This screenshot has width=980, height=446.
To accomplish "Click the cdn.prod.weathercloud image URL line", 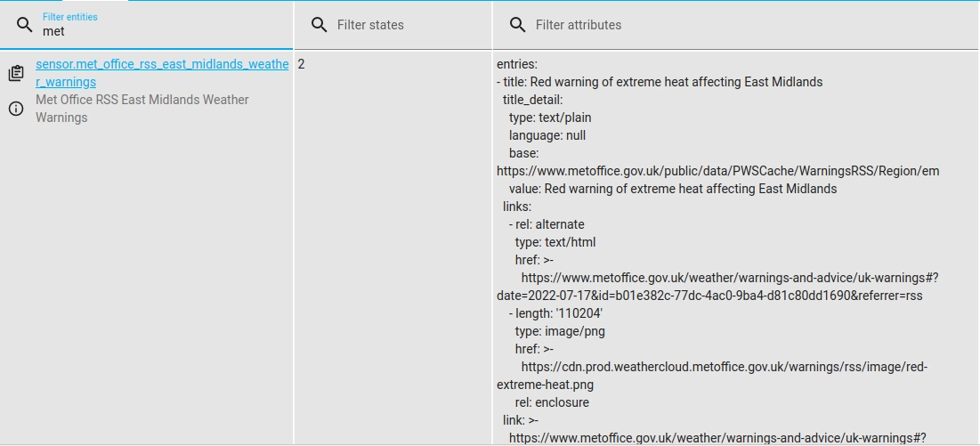I will pos(724,367).
